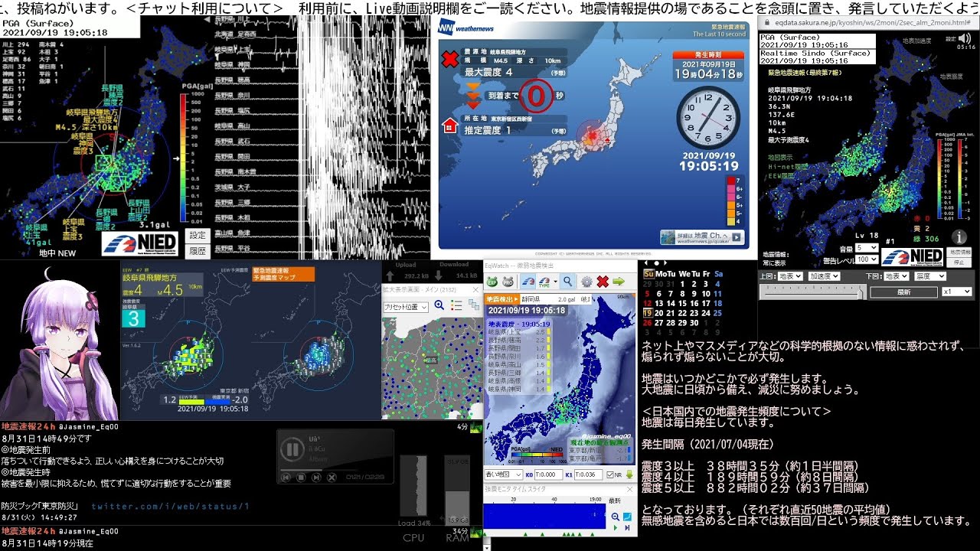
Task: Click the 履歴 history button
Action: click(198, 250)
